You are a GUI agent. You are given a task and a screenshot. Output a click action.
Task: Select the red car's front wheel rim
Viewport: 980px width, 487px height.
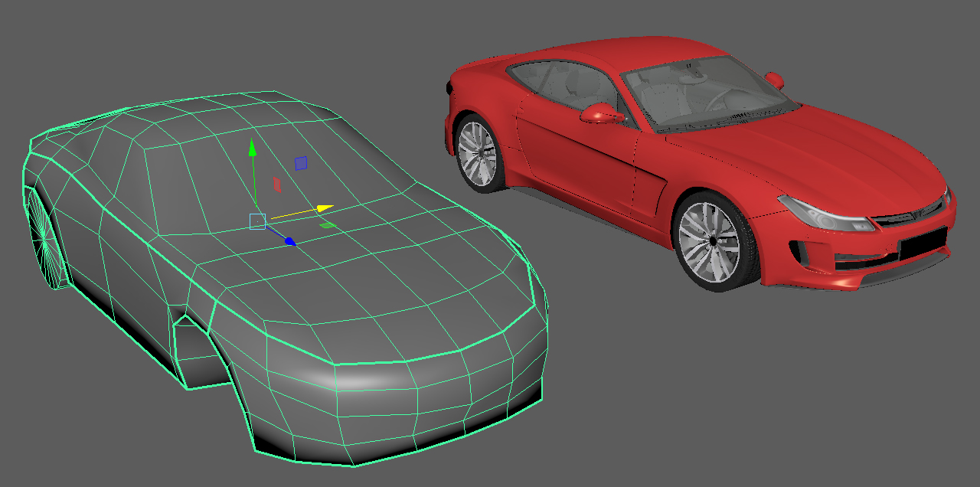click(712, 241)
